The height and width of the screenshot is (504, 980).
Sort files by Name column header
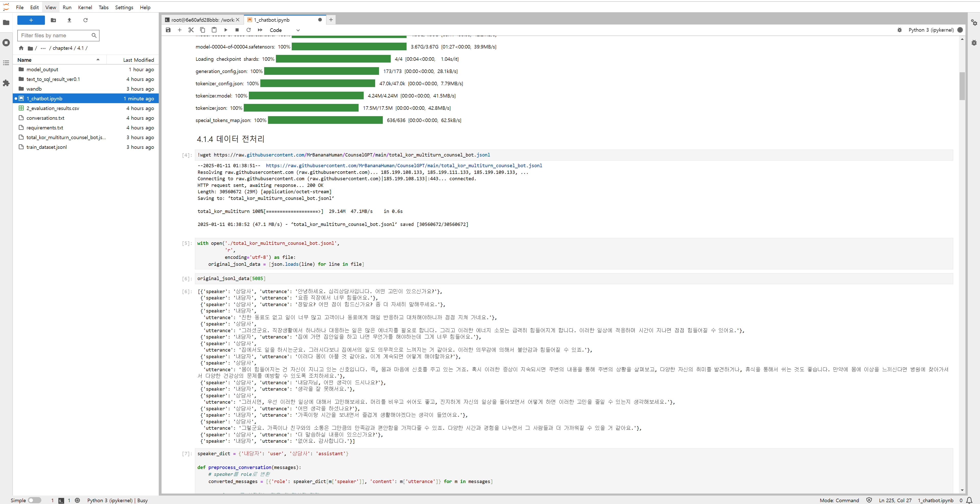click(25, 60)
